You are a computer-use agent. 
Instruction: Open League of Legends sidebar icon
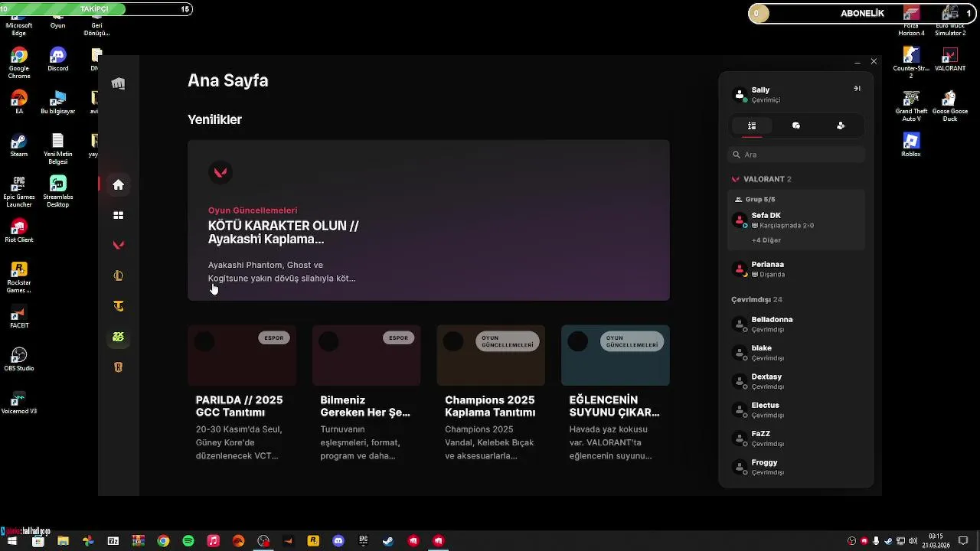(x=118, y=275)
